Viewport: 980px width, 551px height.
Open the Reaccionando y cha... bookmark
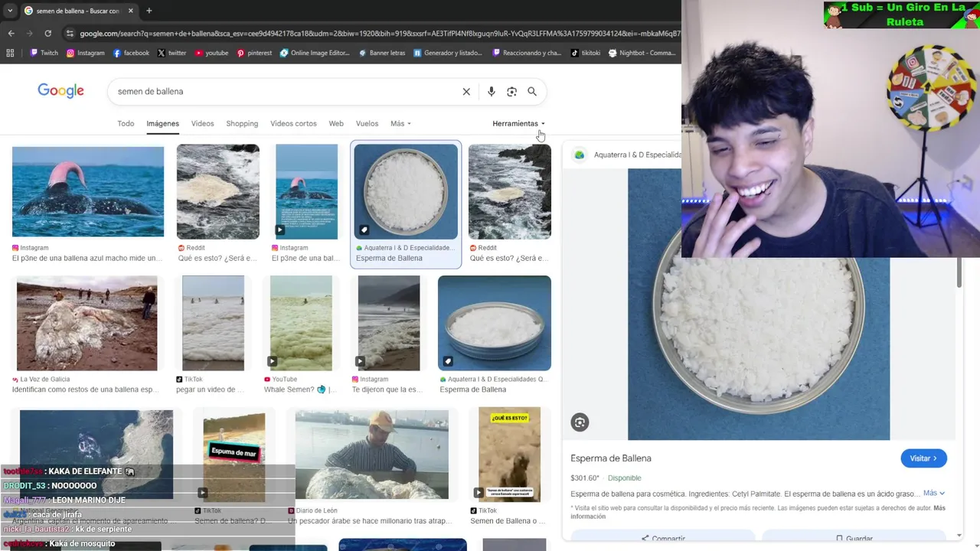point(527,53)
